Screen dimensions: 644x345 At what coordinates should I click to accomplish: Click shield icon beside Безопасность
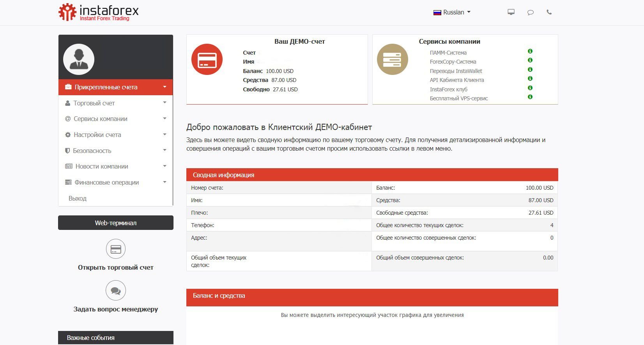pyautogui.click(x=67, y=151)
